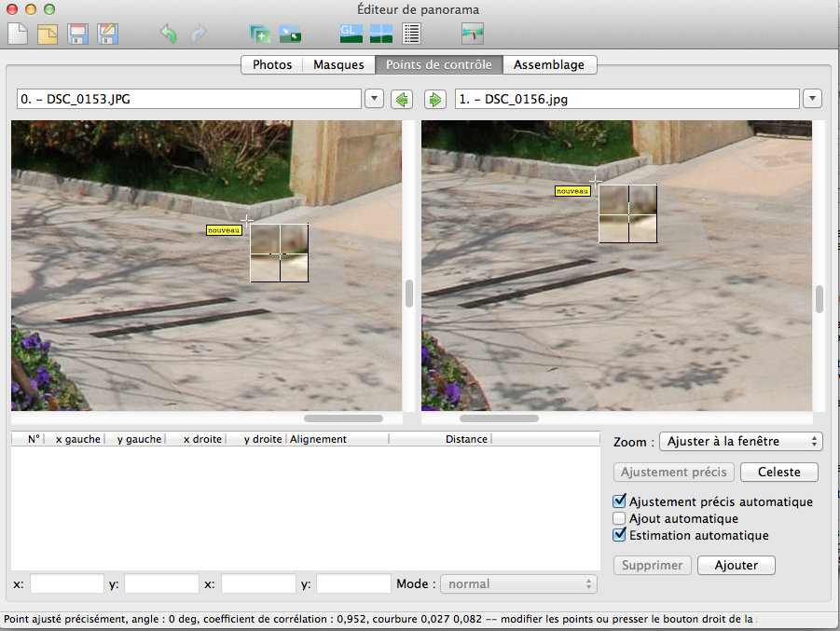840x631 pixels.
Task: Open the GL fast preview window
Action: click(351, 34)
